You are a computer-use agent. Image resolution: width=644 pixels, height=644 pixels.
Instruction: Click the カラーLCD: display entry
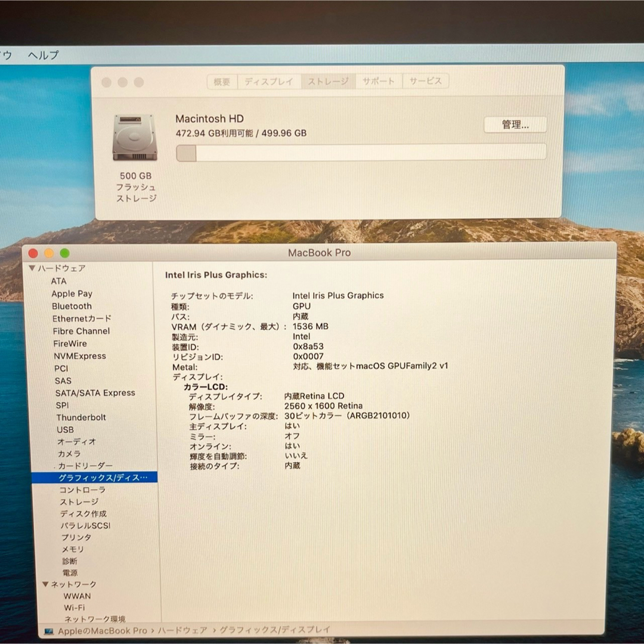pyautogui.click(x=205, y=386)
